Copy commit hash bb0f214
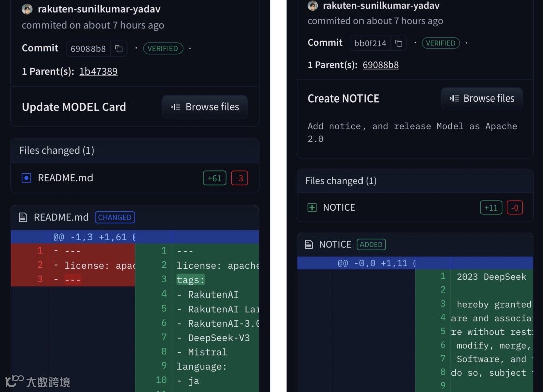 coord(399,43)
